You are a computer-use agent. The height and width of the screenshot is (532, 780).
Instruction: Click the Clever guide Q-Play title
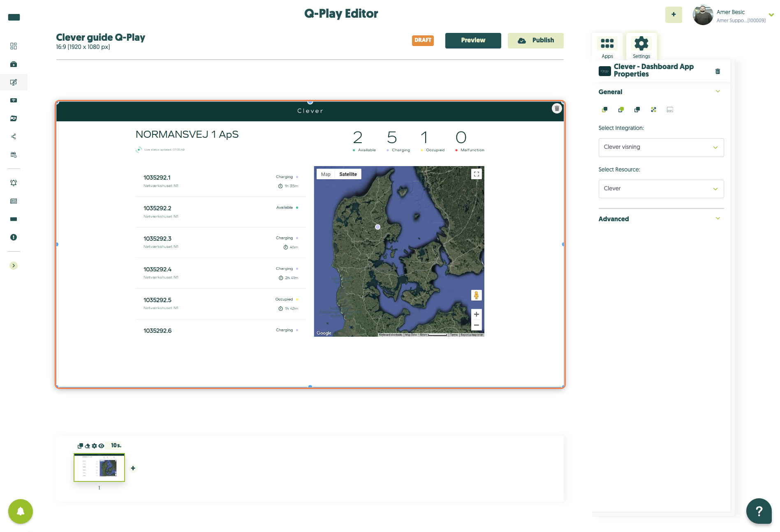(100, 37)
